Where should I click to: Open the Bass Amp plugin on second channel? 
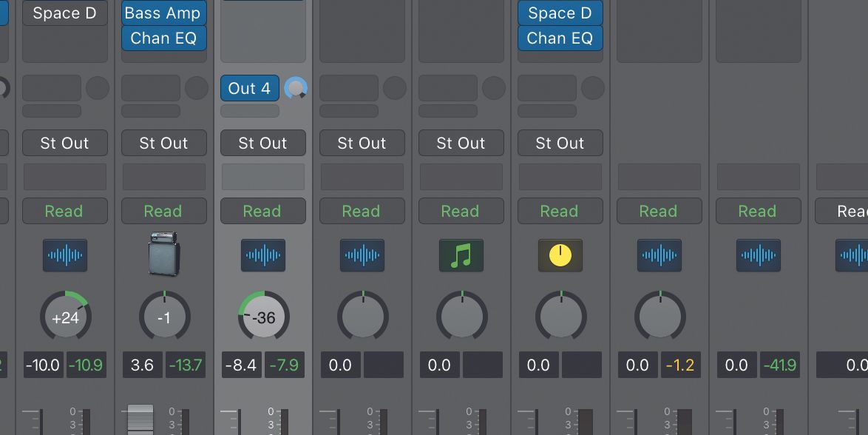point(163,13)
